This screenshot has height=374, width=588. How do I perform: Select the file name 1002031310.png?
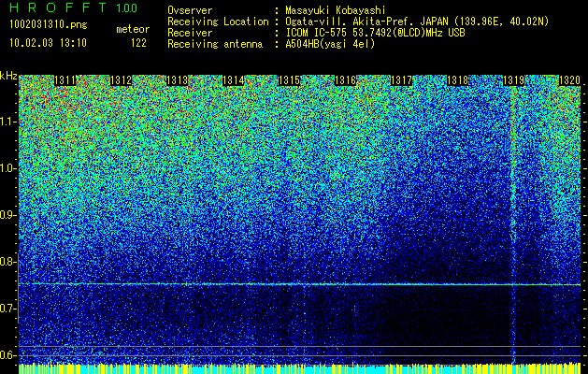(x=49, y=25)
